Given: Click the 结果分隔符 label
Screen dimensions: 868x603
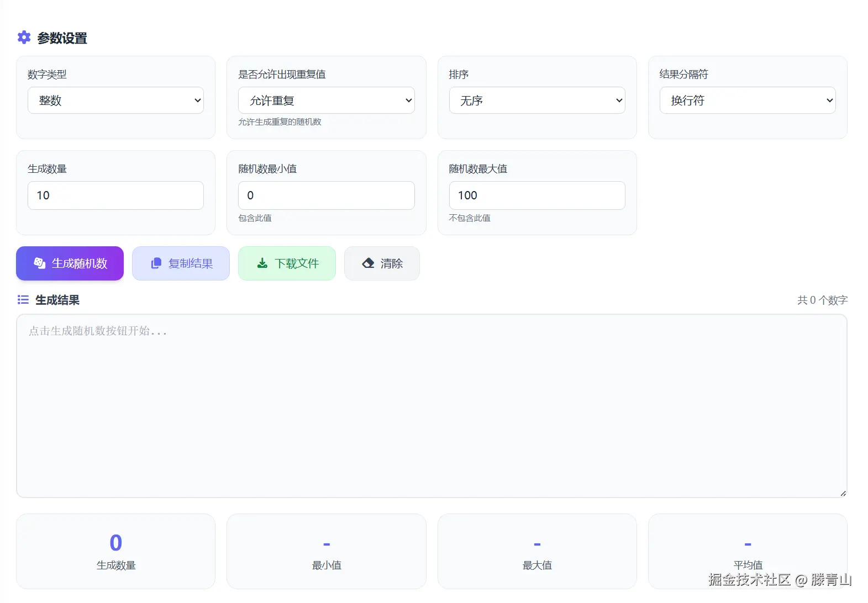Looking at the screenshot, I should [683, 75].
